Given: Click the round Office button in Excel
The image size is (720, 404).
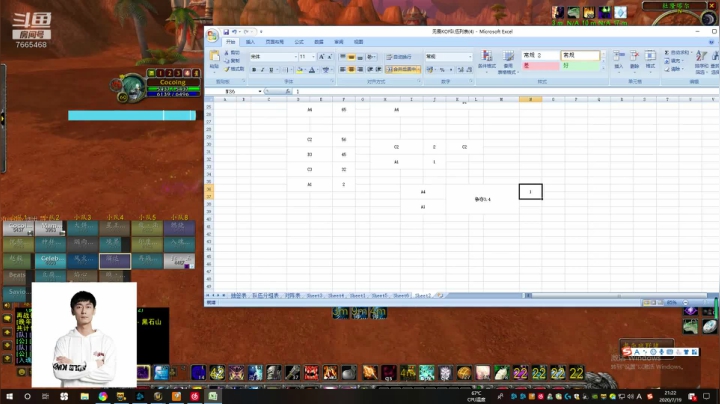Looking at the screenshot, I should tap(212, 35).
